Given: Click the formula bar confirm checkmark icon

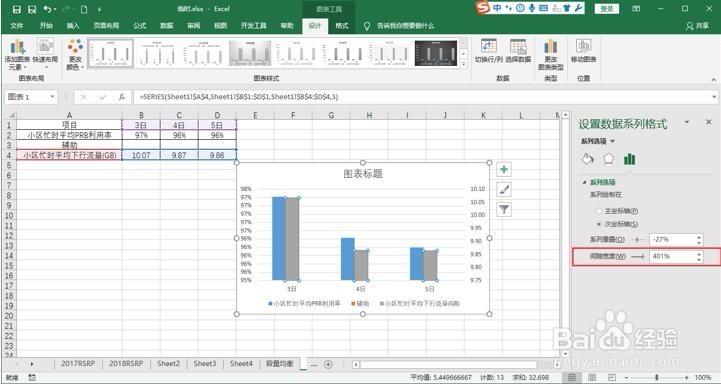Looking at the screenshot, I should 103,97.
